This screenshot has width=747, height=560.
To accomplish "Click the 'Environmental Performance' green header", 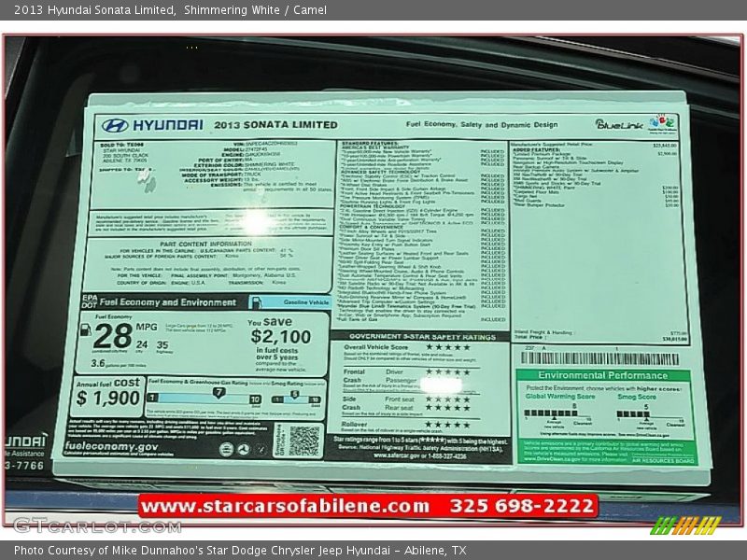I will click(x=602, y=375).
